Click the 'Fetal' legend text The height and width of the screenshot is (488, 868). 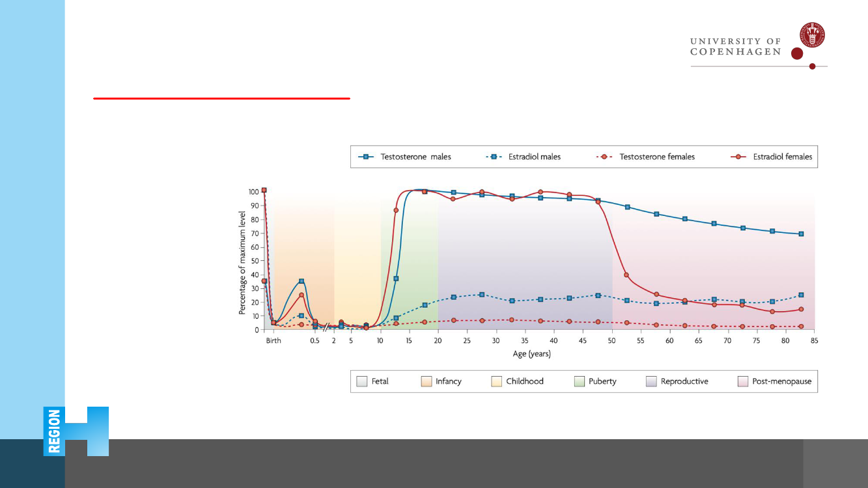click(380, 381)
